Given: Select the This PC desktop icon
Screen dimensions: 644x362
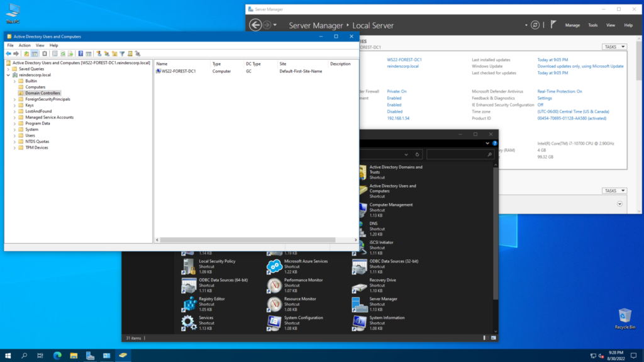Looking at the screenshot, I should pyautogui.click(x=13, y=14).
